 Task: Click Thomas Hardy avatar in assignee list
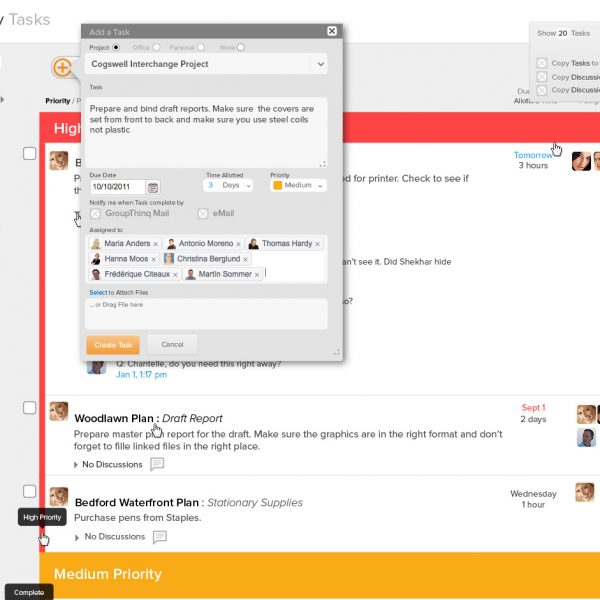pyautogui.click(x=253, y=243)
